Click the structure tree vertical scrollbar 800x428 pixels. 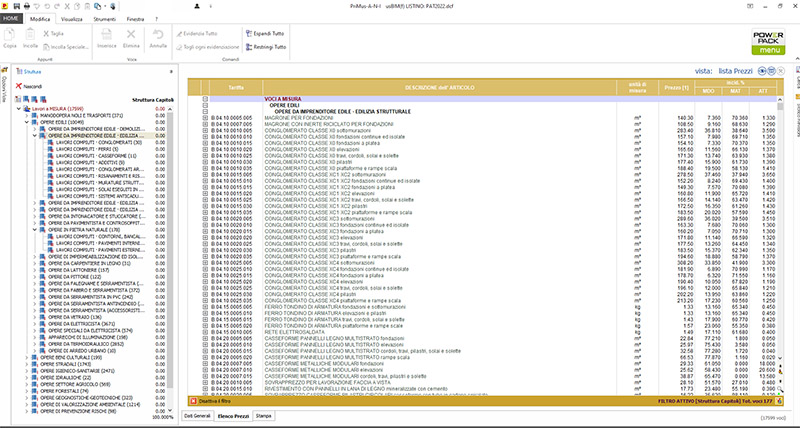(170, 258)
